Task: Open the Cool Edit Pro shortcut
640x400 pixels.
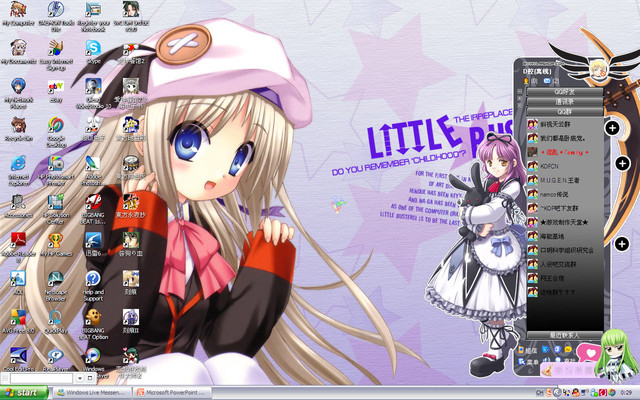Action: point(18,359)
